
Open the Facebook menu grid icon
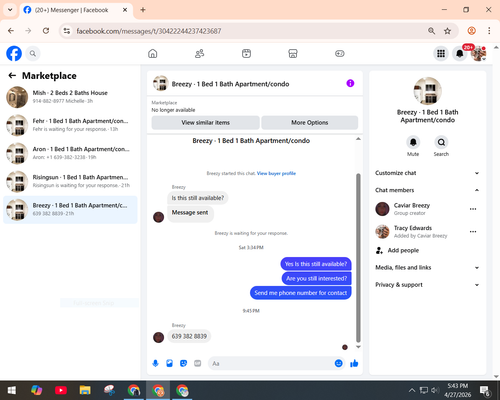tap(441, 53)
